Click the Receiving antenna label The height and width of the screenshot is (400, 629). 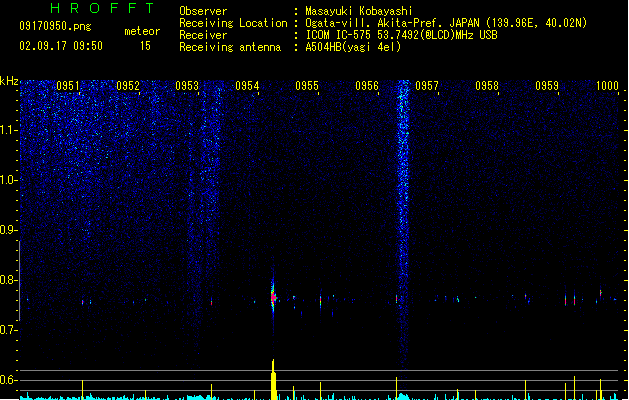tap(230, 47)
